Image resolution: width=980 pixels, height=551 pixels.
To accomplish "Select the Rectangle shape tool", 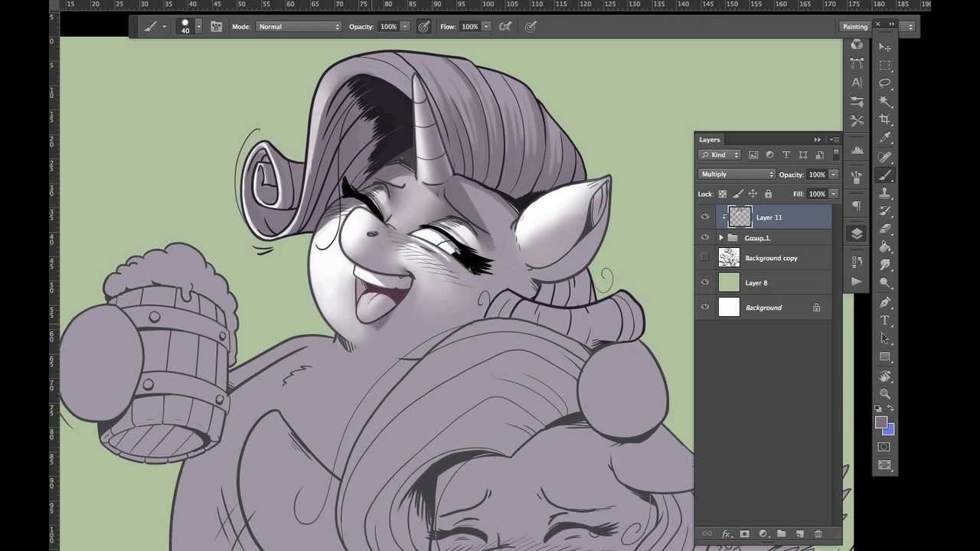I will [885, 357].
